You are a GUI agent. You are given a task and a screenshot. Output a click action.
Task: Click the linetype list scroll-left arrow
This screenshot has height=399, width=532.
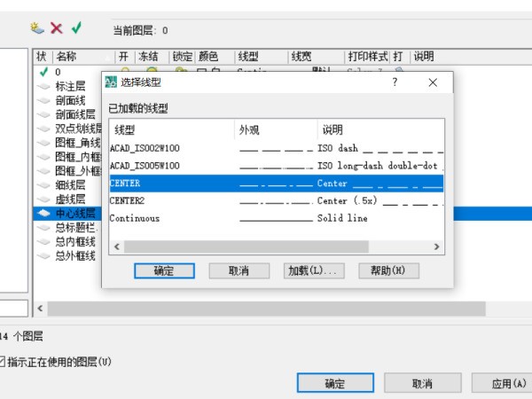click(117, 246)
